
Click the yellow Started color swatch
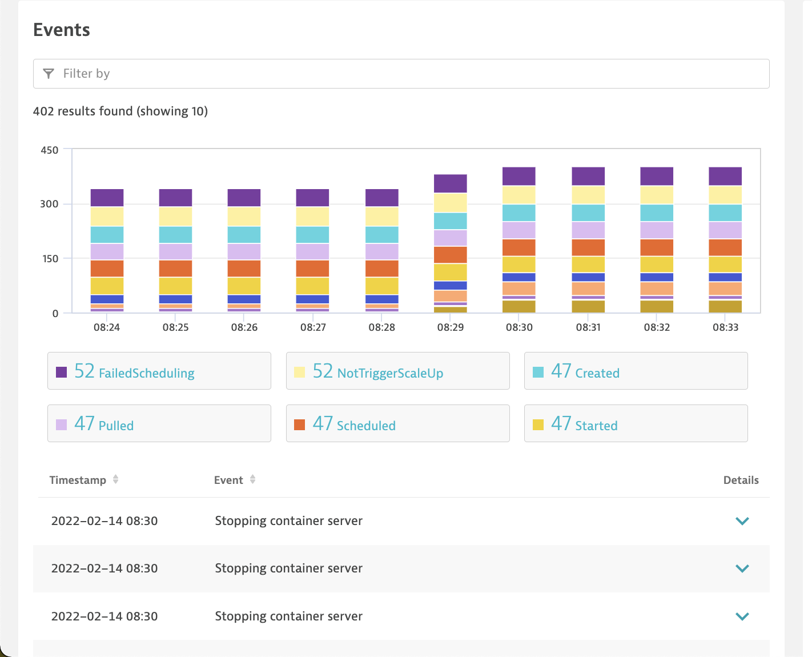(538, 424)
